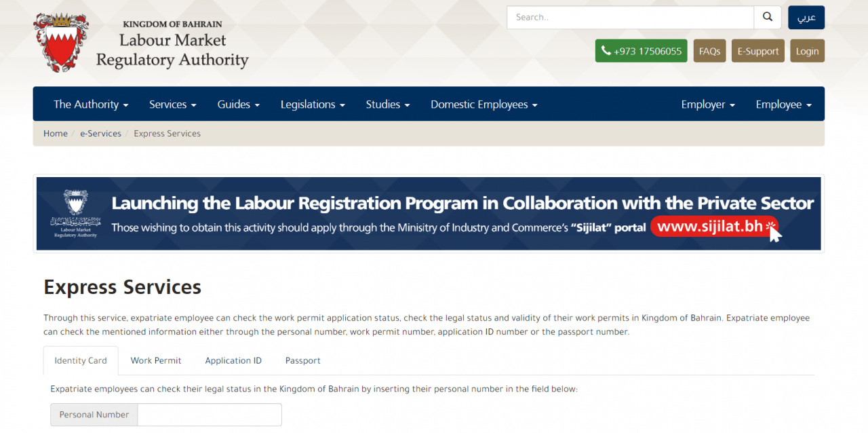Click the cursor arrow icon next to sijilat link

click(x=775, y=233)
